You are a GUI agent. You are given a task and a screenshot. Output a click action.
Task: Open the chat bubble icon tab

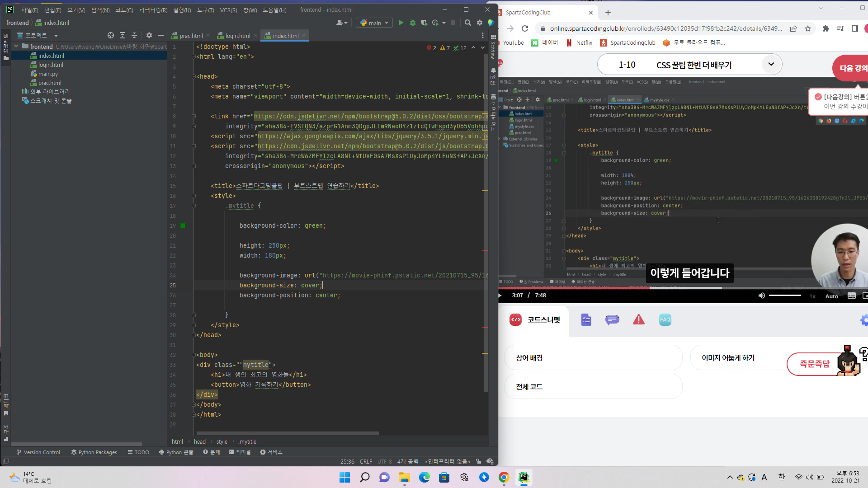tap(612, 320)
